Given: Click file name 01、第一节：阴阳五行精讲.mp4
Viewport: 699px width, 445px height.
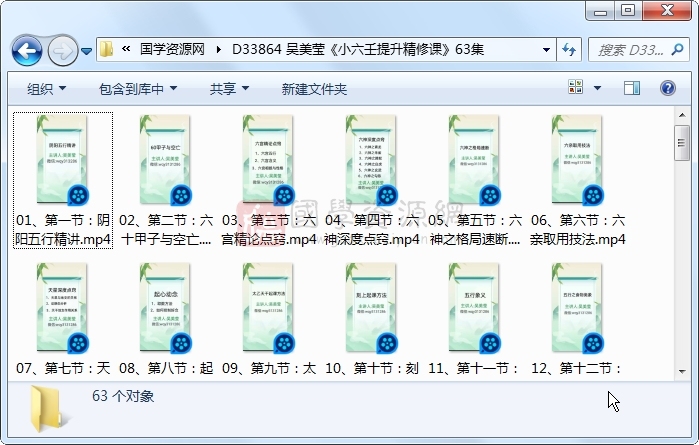Looking at the screenshot, I should 63,230.
